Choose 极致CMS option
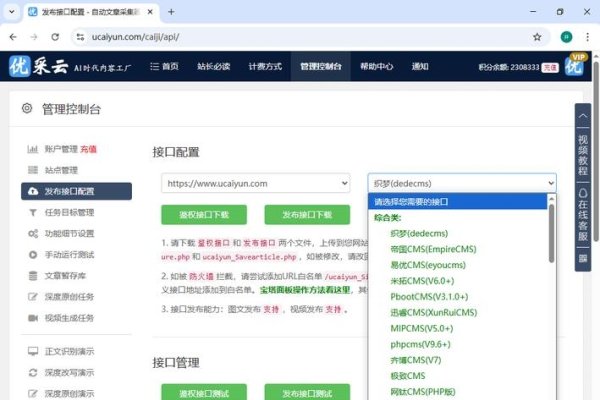This screenshot has height=400, width=600. coord(408,376)
